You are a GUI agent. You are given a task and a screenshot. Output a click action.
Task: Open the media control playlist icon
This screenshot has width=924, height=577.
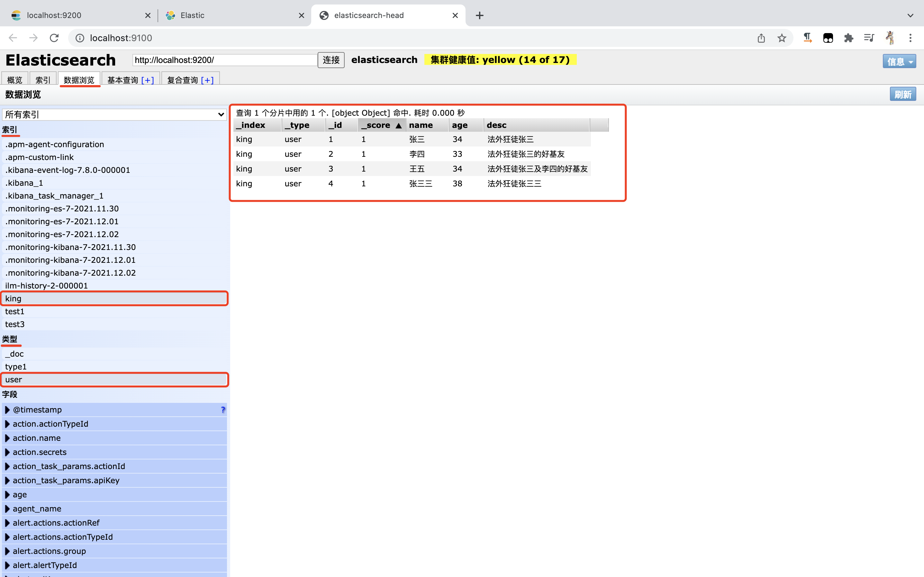tap(869, 38)
